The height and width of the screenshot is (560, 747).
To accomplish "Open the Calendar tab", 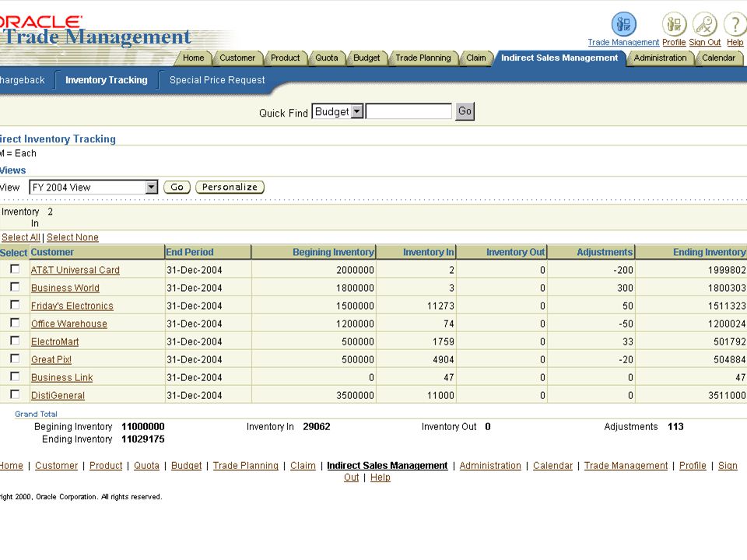I will click(x=718, y=58).
